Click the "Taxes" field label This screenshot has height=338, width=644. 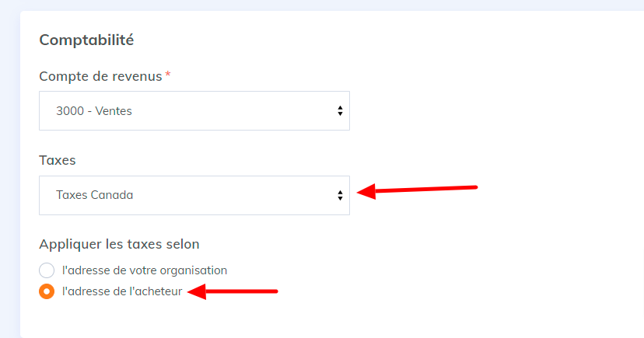[x=57, y=160]
